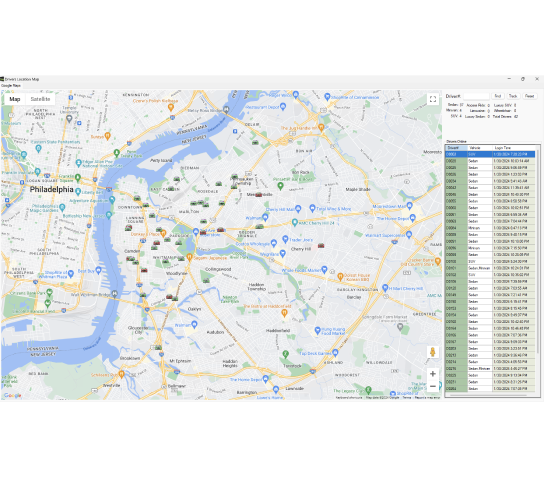Open Keyboard shortcuts on the map
Viewport: 544px width, 477px height.
pyautogui.click(x=349, y=398)
